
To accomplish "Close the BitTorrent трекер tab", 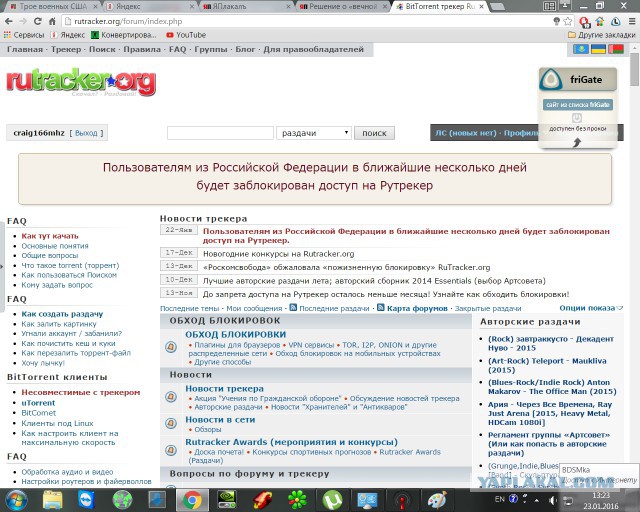I will pos(482,7).
